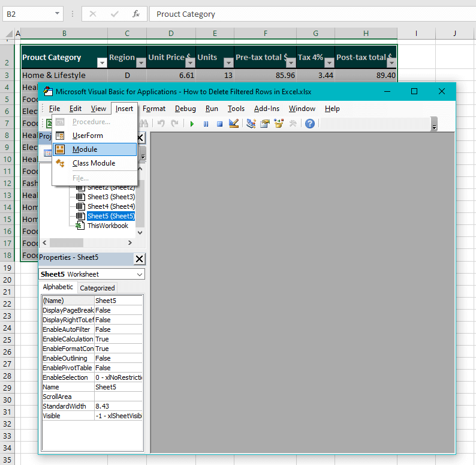Click the Break pause icon in VBA toolbar
The image size is (476, 465).
tap(206, 124)
